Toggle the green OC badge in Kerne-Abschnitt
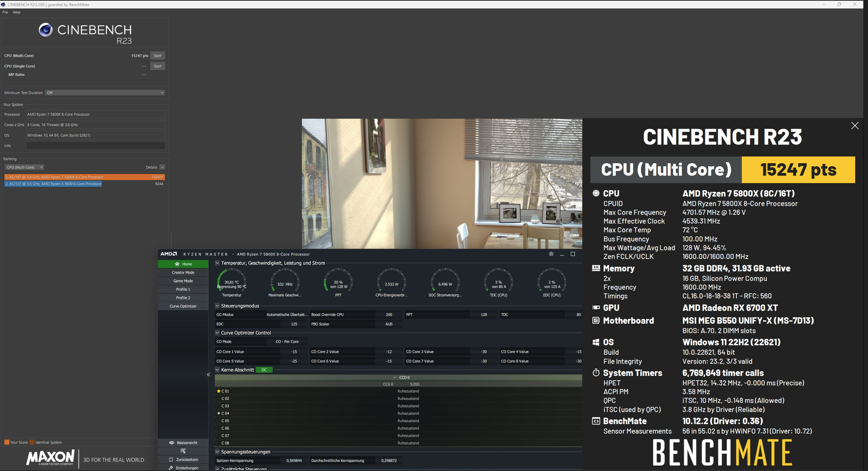The height and width of the screenshot is (471, 868). [x=264, y=370]
